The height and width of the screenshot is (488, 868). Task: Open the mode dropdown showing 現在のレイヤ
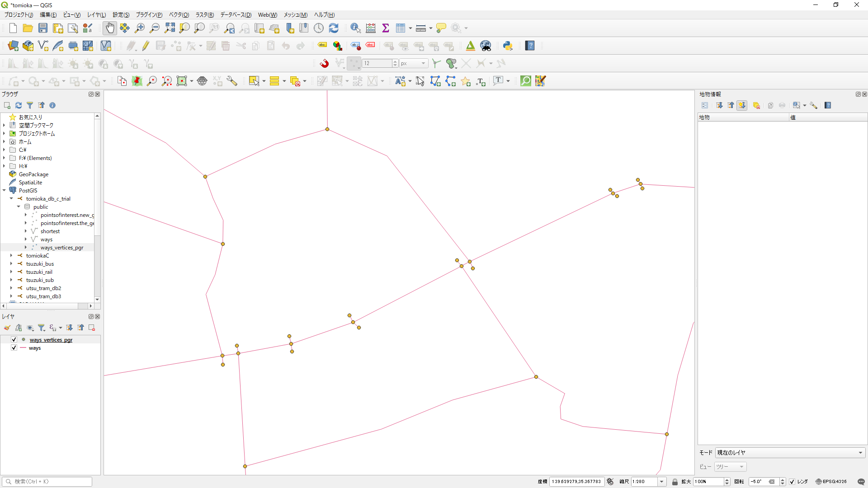pyautogui.click(x=790, y=453)
